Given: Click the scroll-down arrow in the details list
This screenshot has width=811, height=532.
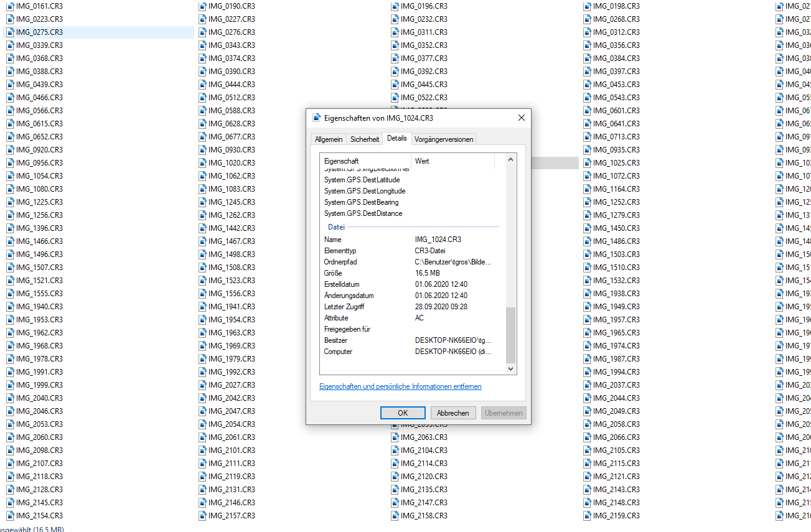Looking at the screenshot, I should click(x=511, y=369).
